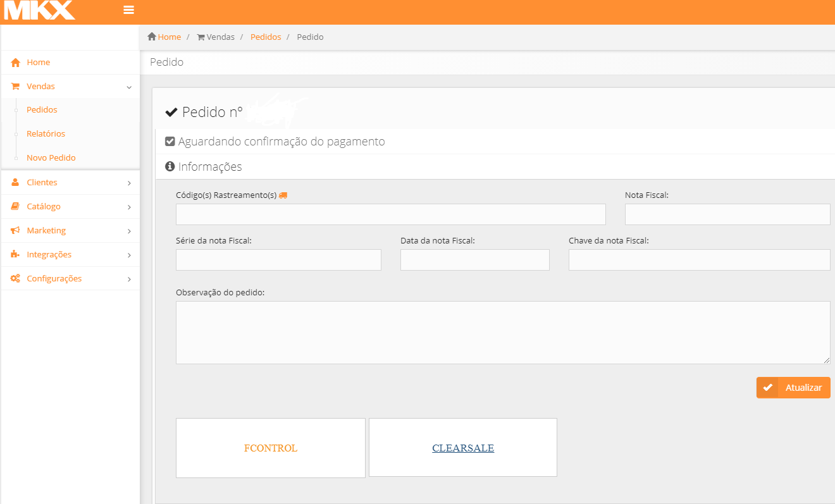Click the puzzle icon beside Integrações
835x504 pixels.
(16, 255)
